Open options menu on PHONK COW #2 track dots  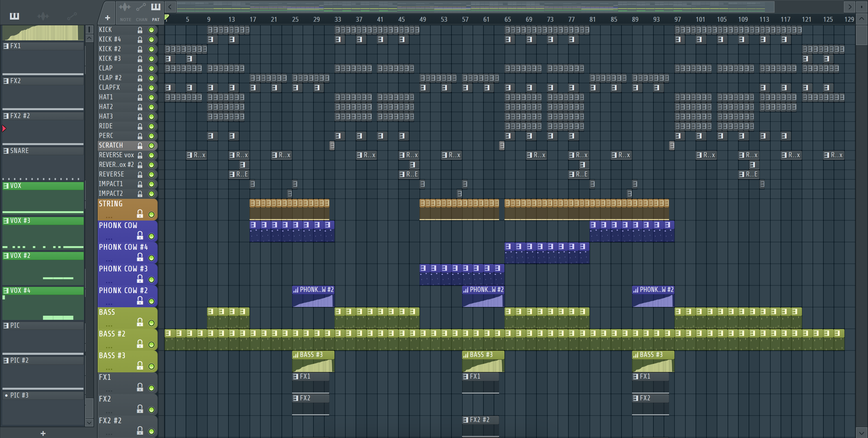coord(109,304)
